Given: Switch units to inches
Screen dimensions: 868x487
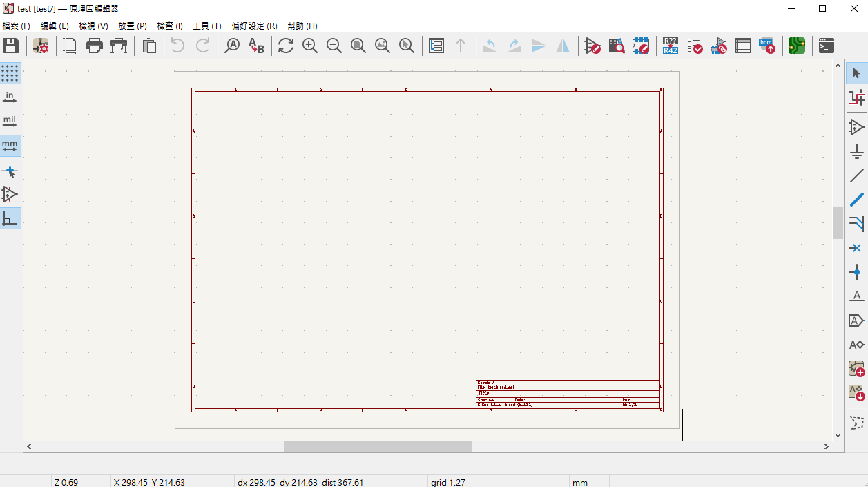Looking at the screenshot, I should (x=10, y=97).
